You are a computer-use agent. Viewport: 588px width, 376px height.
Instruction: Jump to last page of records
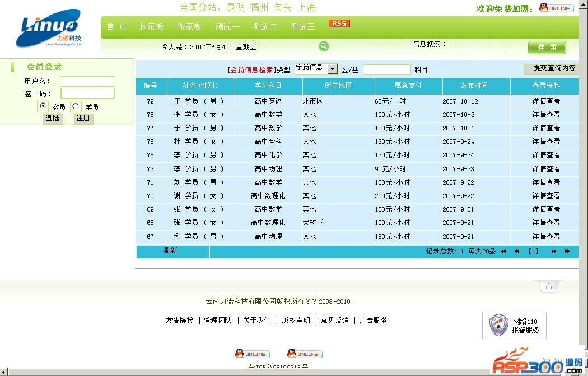coord(567,252)
